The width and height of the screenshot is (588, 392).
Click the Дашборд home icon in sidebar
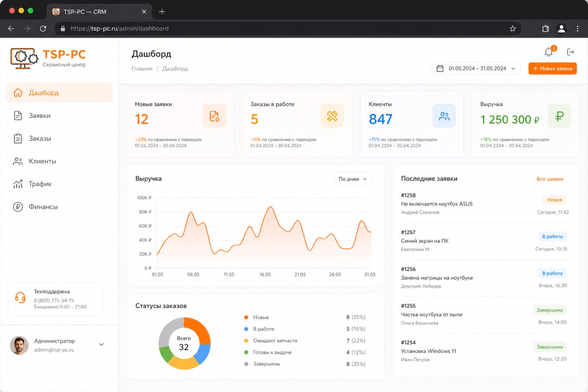pos(18,93)
